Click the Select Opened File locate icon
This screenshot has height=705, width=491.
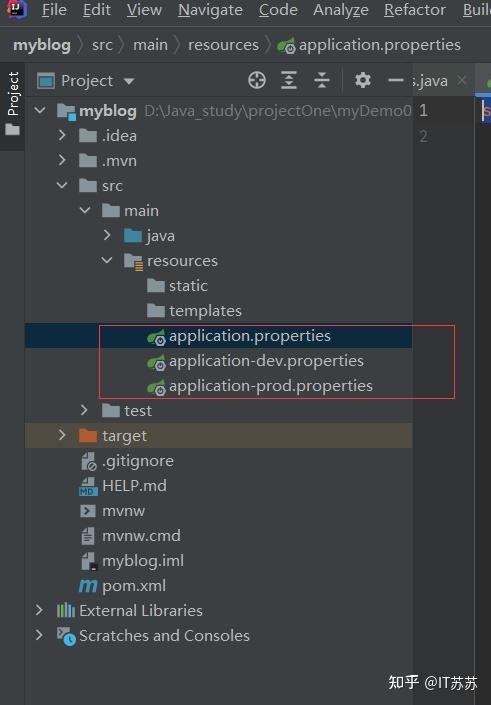(257, 80)
